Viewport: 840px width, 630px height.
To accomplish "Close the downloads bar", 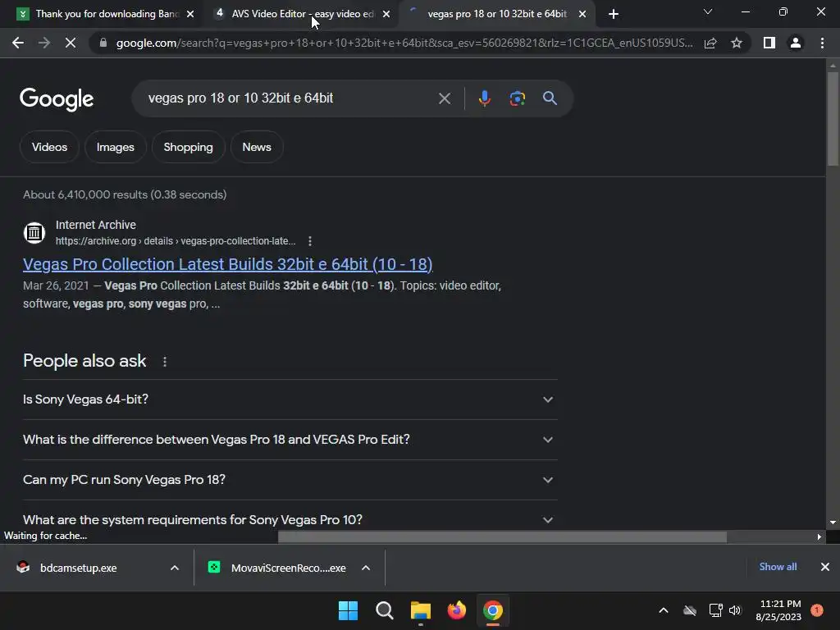I will (x=825, y=567).
